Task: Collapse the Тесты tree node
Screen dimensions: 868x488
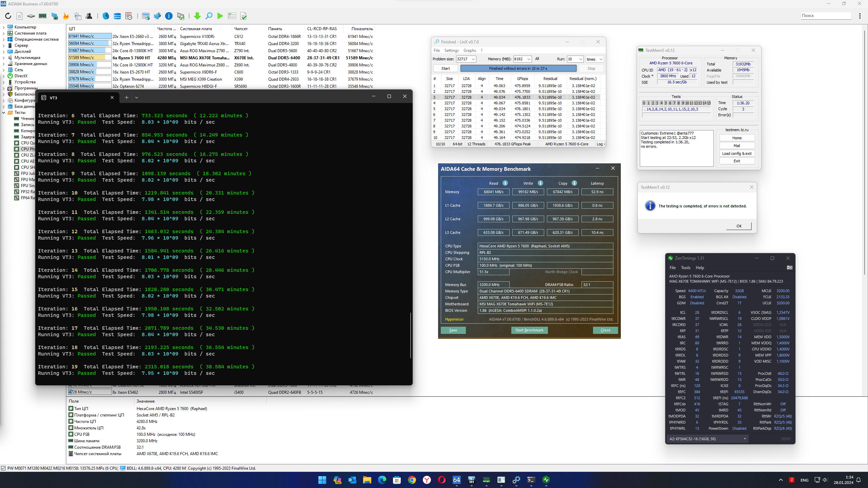Action: (x=4, y=113)
